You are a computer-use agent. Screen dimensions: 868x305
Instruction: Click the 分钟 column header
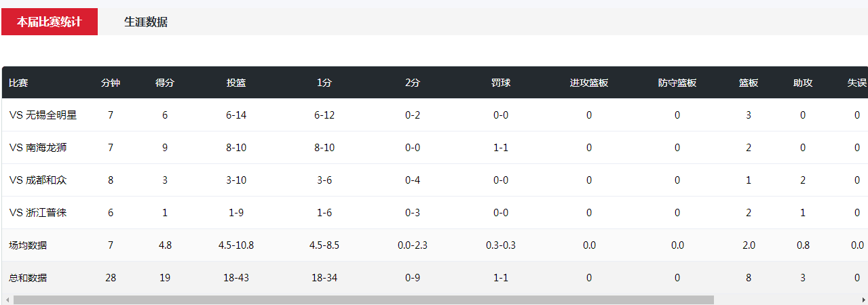[111, 83]
